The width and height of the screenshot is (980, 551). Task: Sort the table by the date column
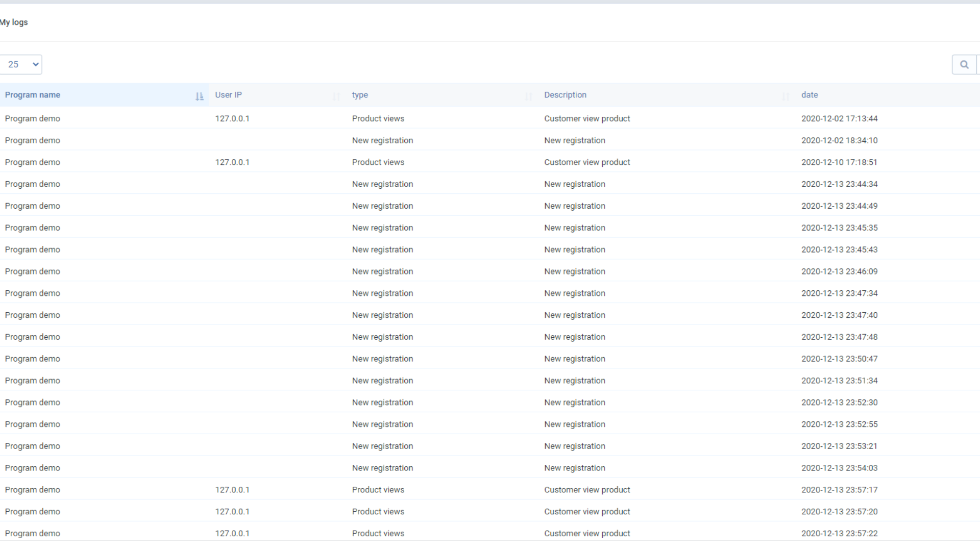click(x=810, y=95)
